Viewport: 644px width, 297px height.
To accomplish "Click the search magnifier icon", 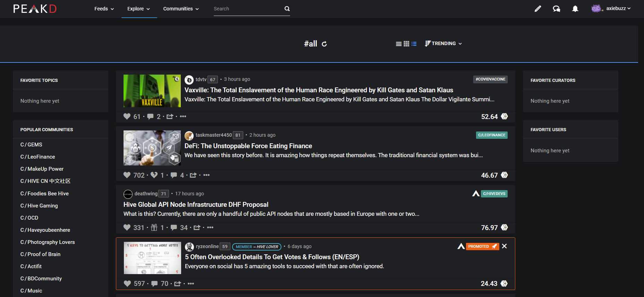I will point(287,9).
